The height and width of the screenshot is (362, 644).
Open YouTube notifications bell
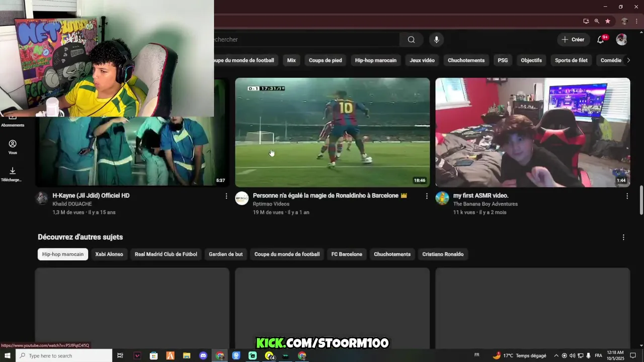(x=600, y=40)
